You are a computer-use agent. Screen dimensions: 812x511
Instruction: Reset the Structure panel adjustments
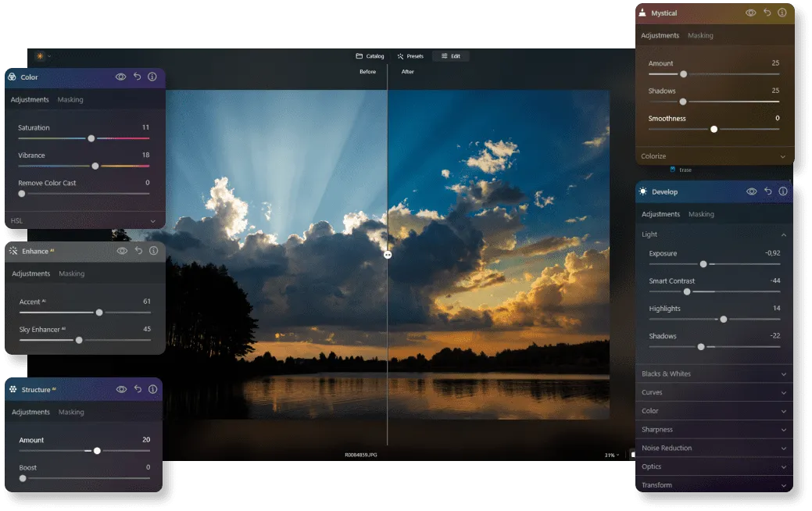[x=138, y=389]
